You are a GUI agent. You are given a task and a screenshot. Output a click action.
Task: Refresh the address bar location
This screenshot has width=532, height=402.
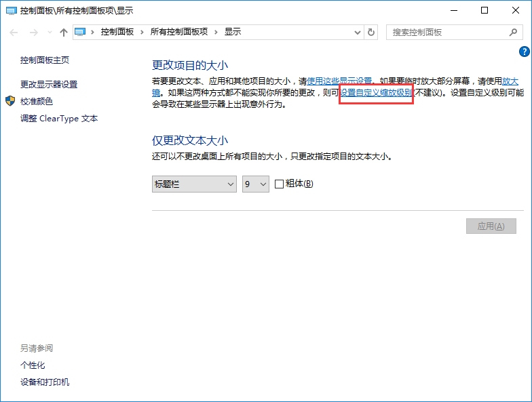pyautogui.click(x=370, y=33)
